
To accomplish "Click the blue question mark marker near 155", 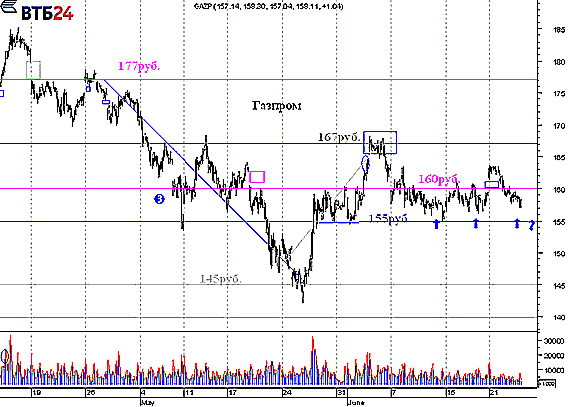I will point(531,225).
